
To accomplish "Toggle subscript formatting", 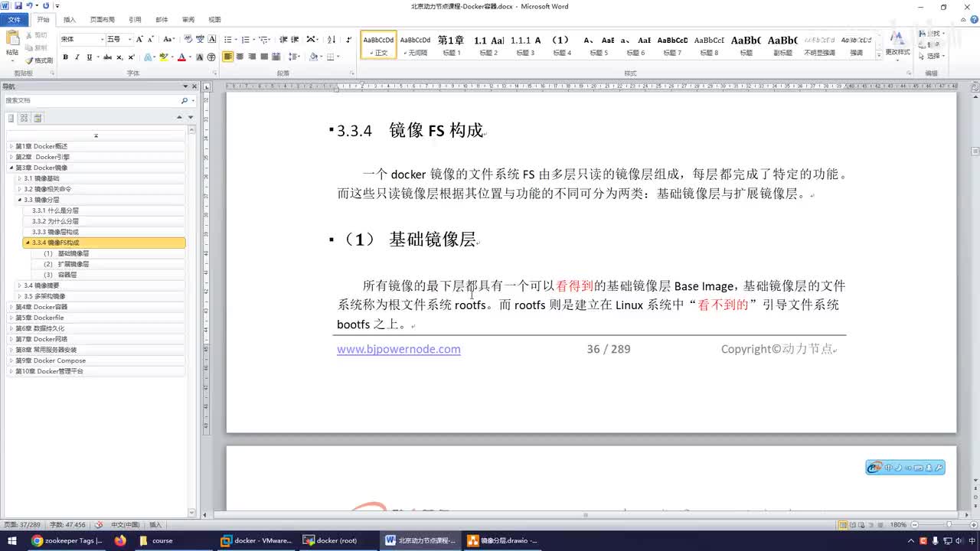I will (120, 57).
